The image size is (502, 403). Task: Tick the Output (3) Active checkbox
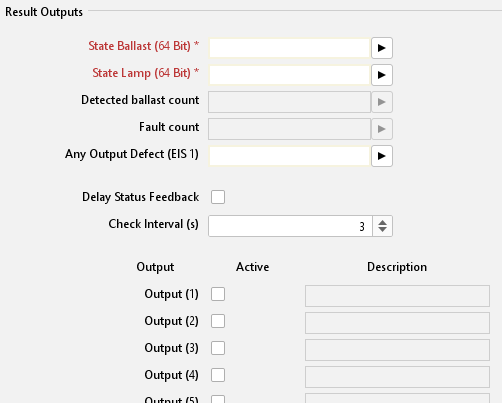pyautogui.click(x=218, y=348)
